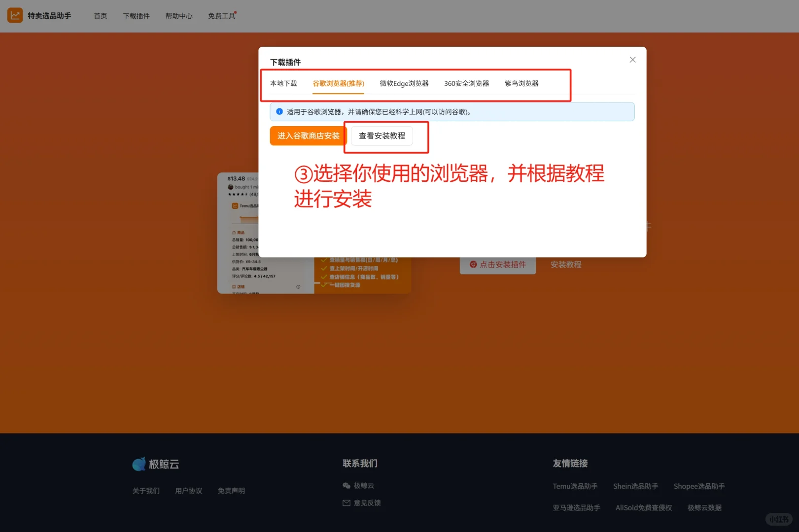Open the 用户协议 link in the footer
This screenshot has width=799, height=532.
point(188,490)
